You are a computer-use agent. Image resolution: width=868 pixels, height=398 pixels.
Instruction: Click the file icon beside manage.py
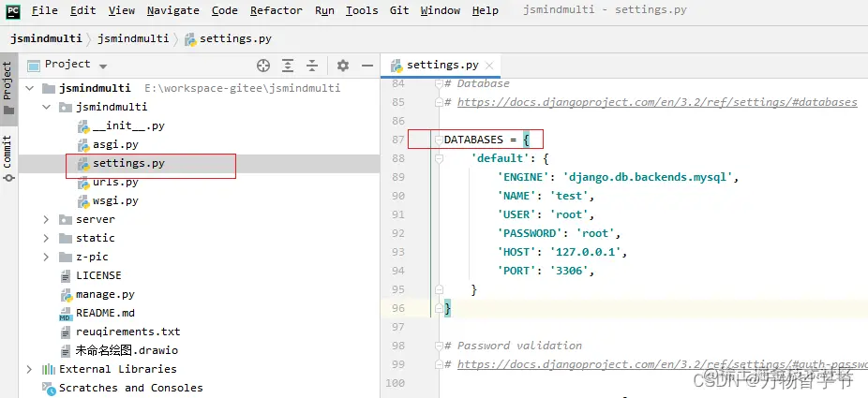(66, 295)
